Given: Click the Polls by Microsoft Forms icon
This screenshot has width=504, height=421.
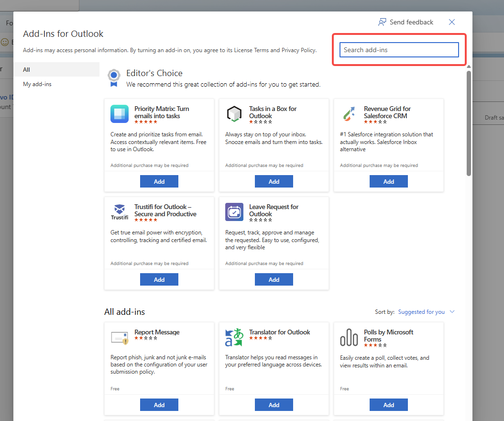Looking at the screenshot, I should [x=349, y=337].
